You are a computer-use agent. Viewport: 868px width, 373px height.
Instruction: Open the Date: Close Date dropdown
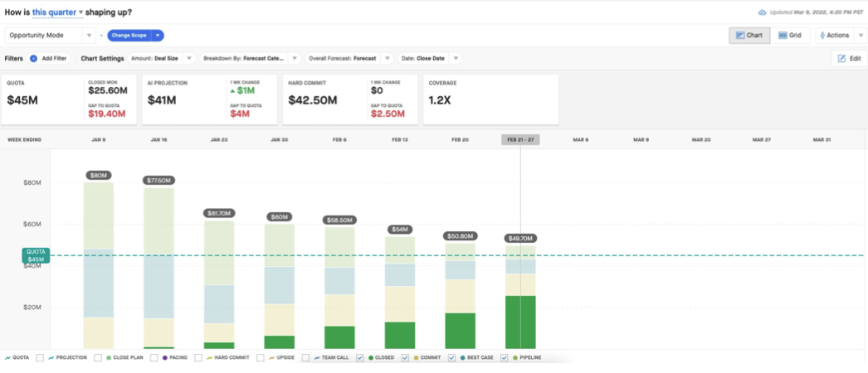(x=430, y=58)
